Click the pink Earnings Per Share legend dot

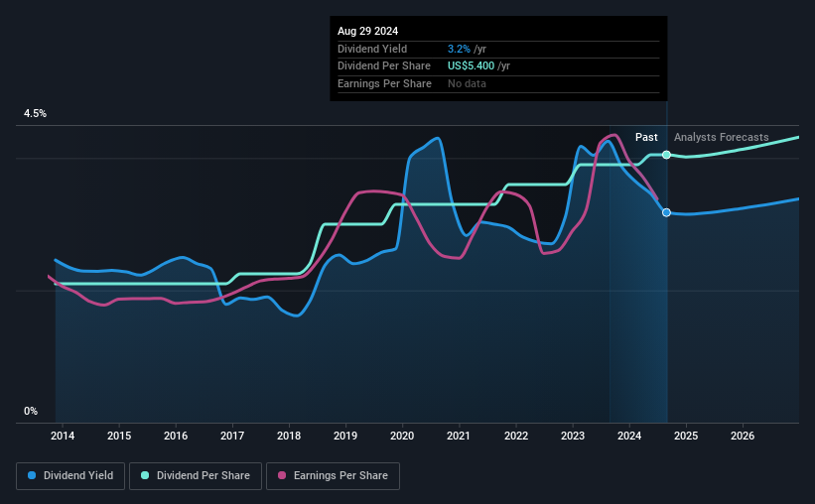click(282, 475)
